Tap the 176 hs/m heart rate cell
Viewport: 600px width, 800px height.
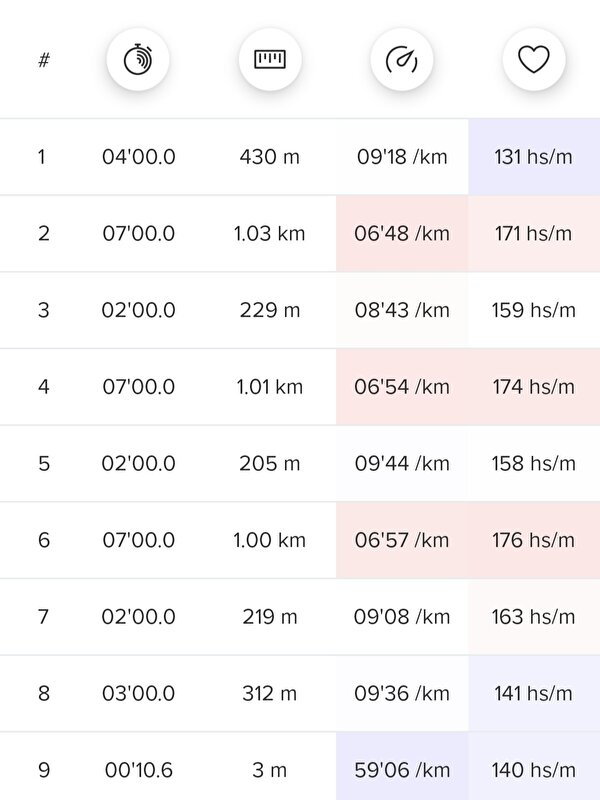[534, 540]
